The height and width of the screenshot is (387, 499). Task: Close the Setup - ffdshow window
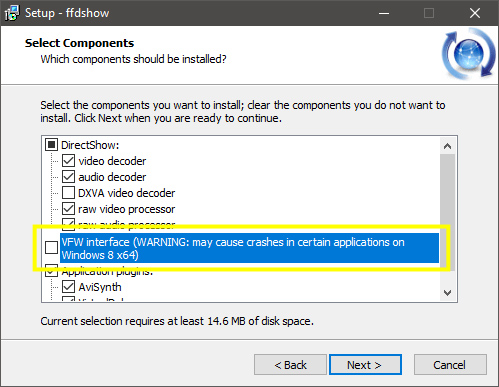click(475, 13)
